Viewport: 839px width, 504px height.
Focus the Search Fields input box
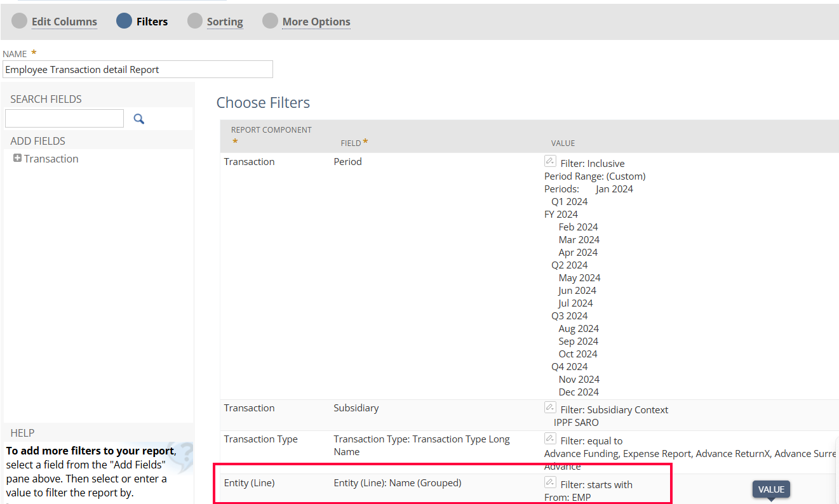(64, 119)
